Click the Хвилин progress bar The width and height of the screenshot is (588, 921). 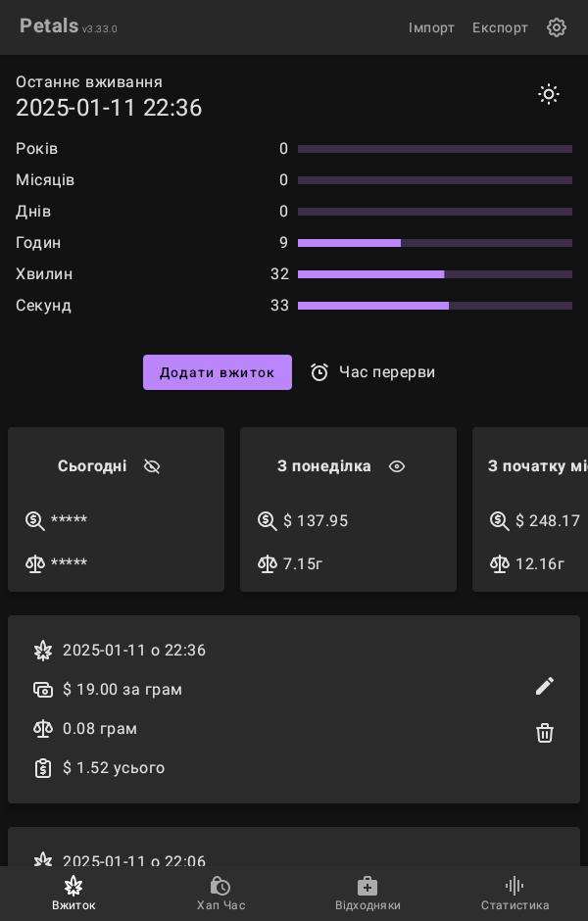tap(435, 274)
